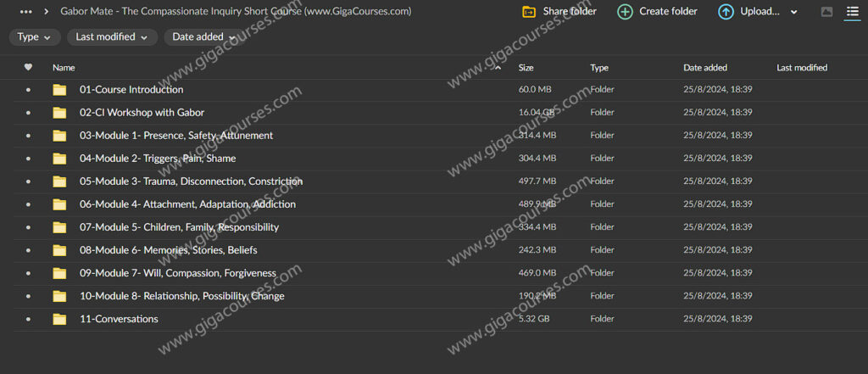Sort by the Name column header
Viewport: 868px width, 374px height.
[x=64, y=68]
